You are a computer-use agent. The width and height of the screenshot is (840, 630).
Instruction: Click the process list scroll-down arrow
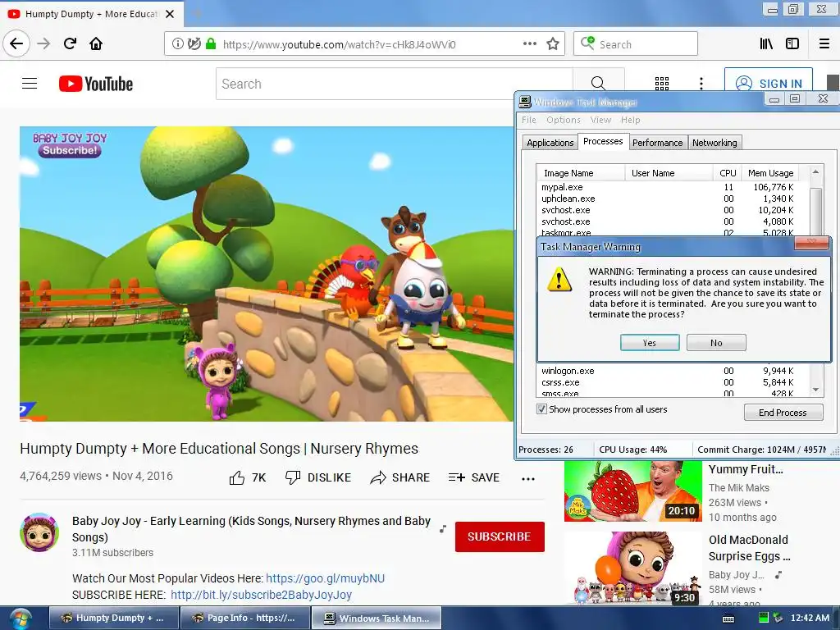click(815, 390)
